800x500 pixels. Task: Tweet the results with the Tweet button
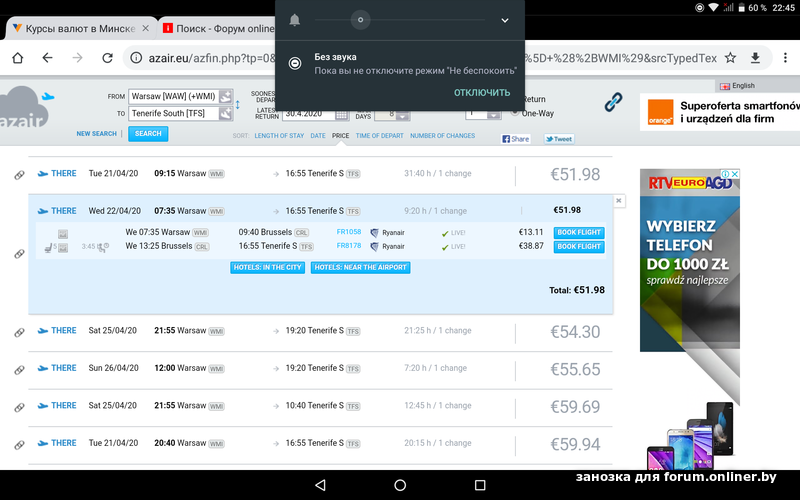tap(559, 139)
